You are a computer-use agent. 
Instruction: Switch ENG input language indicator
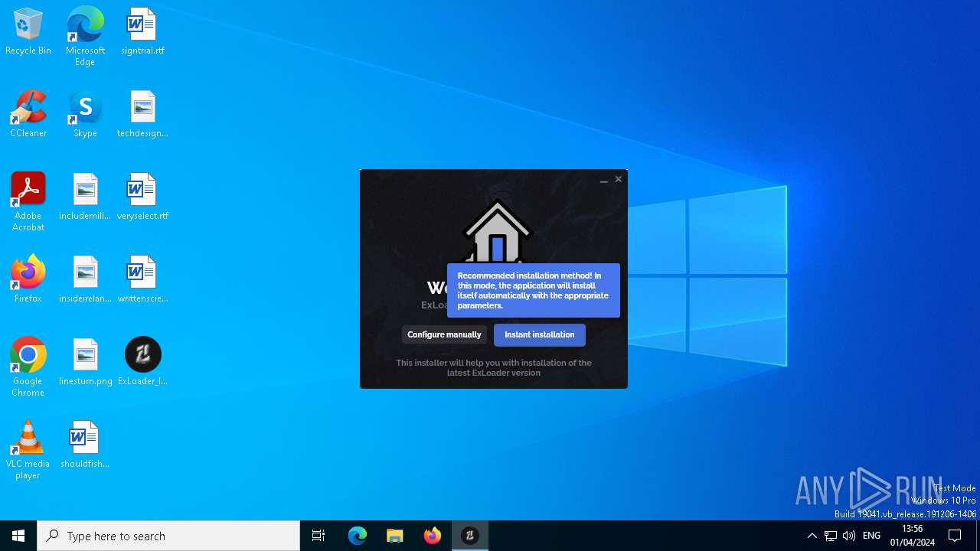point(872,536)
